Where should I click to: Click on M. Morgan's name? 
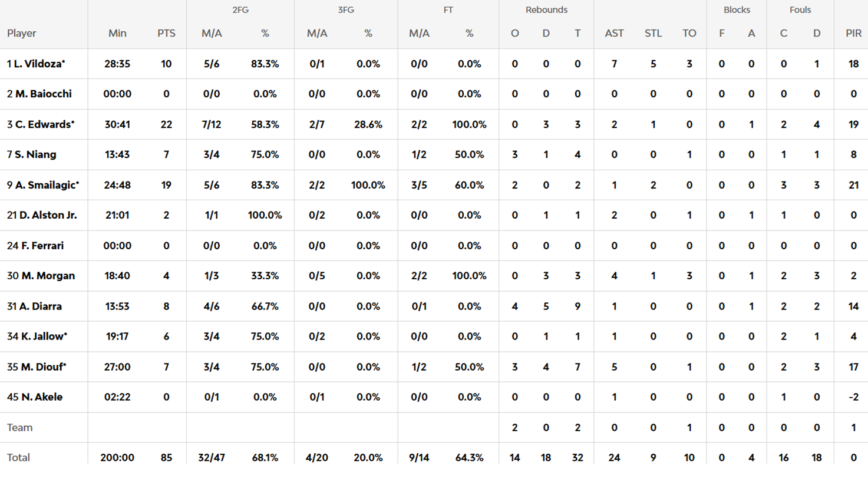(x=48, y=276)
